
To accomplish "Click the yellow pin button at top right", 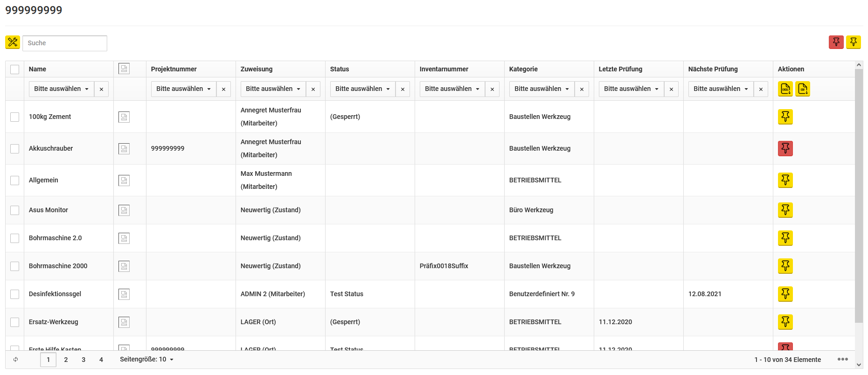I will [854, 42].
